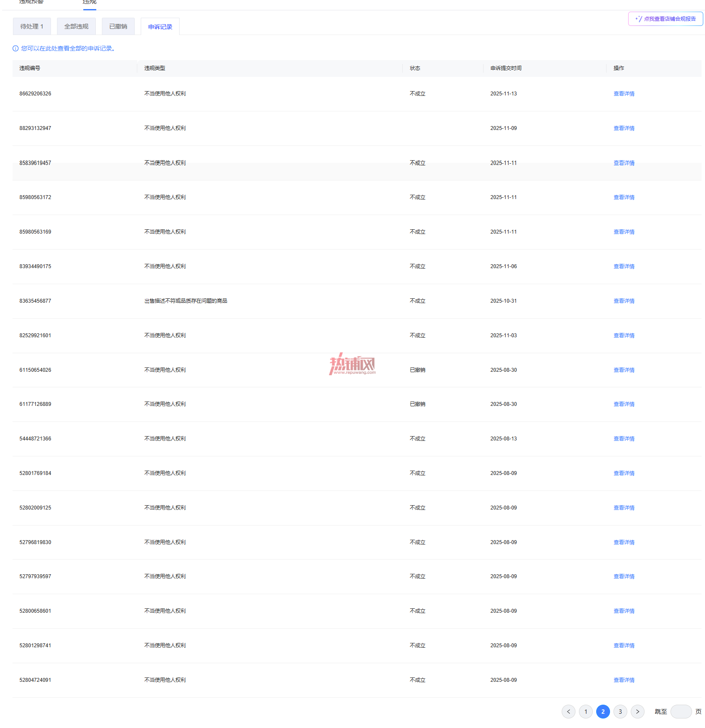Click the info icon beside the appeal notice

(x=16, y=48)
